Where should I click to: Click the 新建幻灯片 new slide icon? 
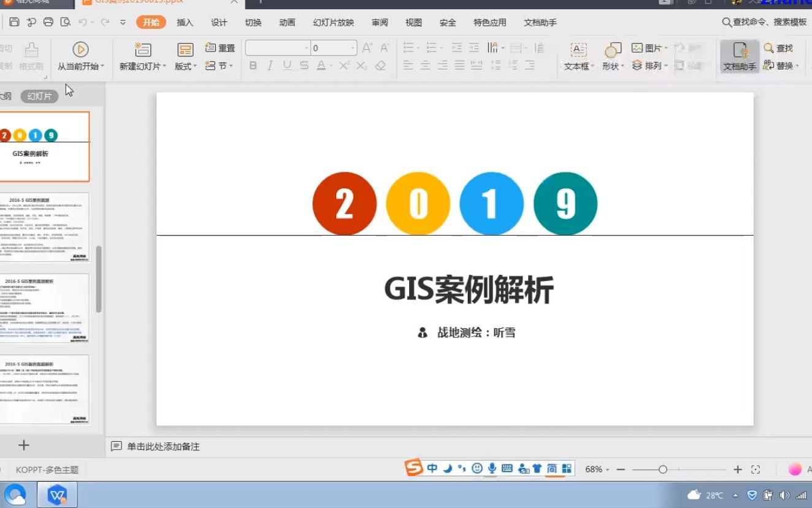143,50
